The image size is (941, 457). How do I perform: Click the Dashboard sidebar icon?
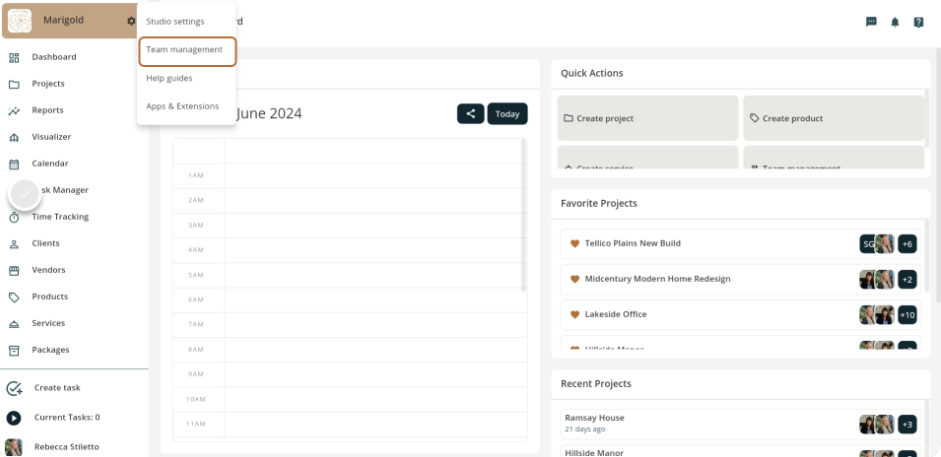[x=14, y=58]
